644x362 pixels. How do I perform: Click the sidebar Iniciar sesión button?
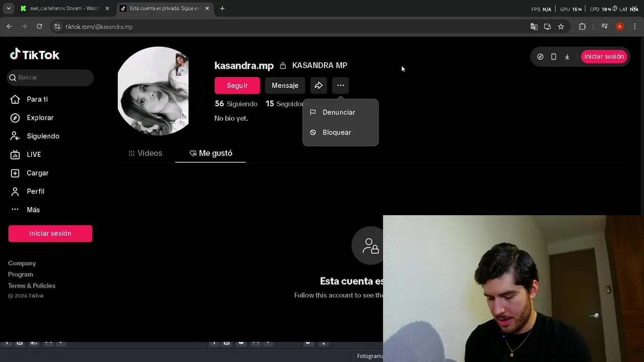pos(50,233)
